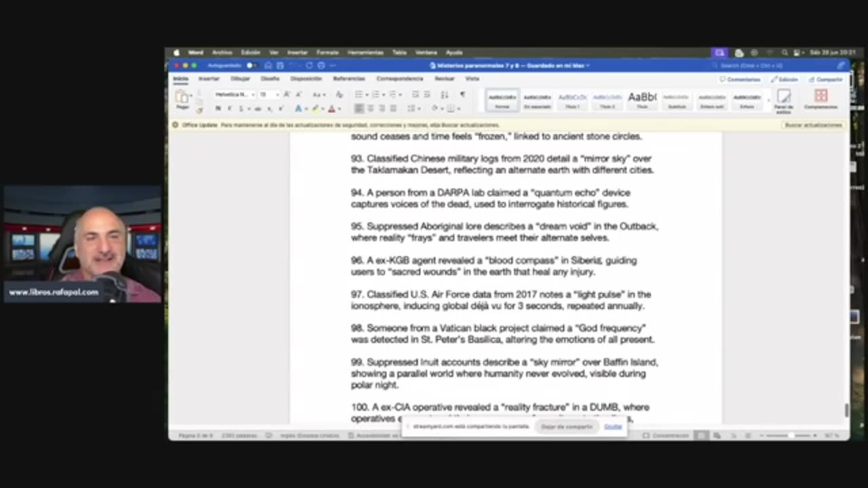Expand the font color dropdown arrow

click(340, 108)
